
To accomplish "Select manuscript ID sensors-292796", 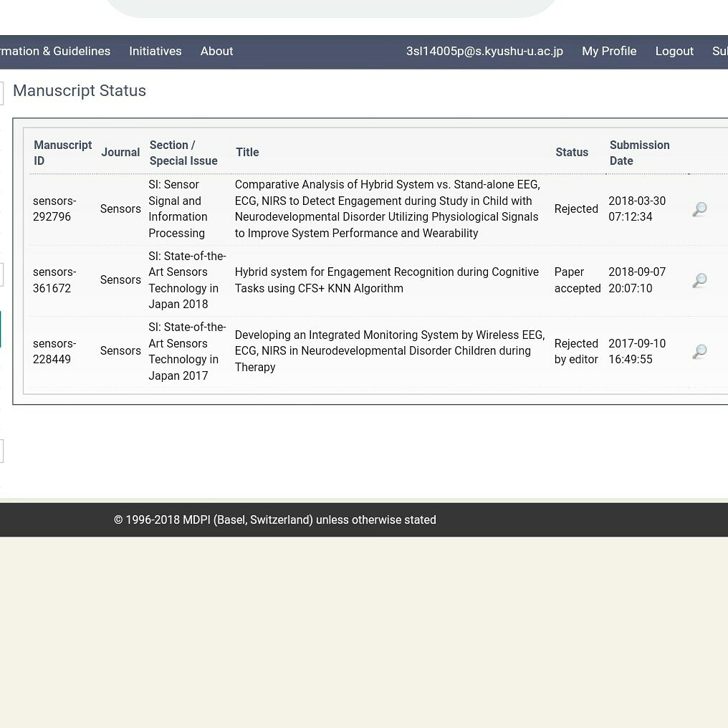I will (x=54, y=209).
